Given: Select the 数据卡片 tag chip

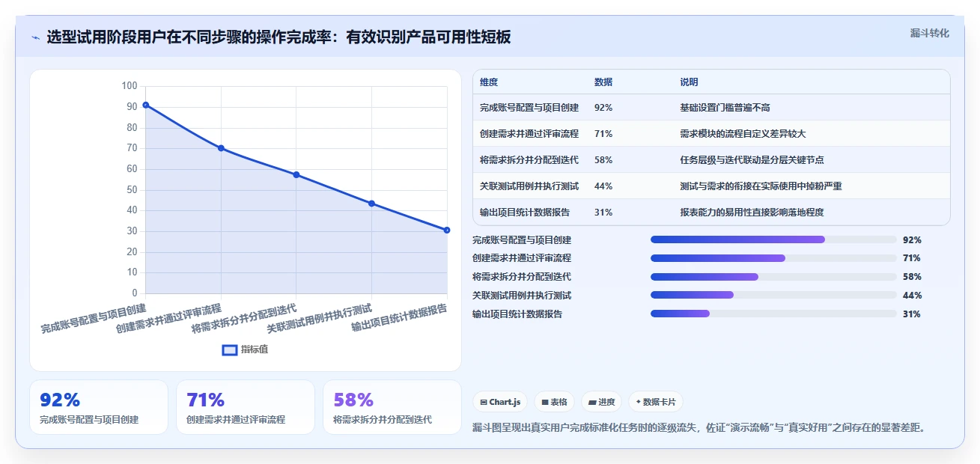Looking at the screenshot, I should [655, 402].
